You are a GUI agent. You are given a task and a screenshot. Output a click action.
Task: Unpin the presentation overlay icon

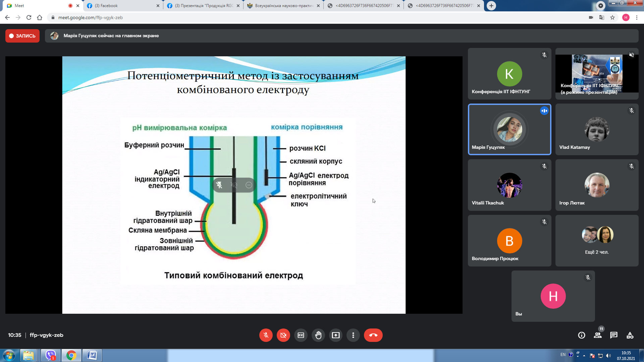click(x=219, y=185)
